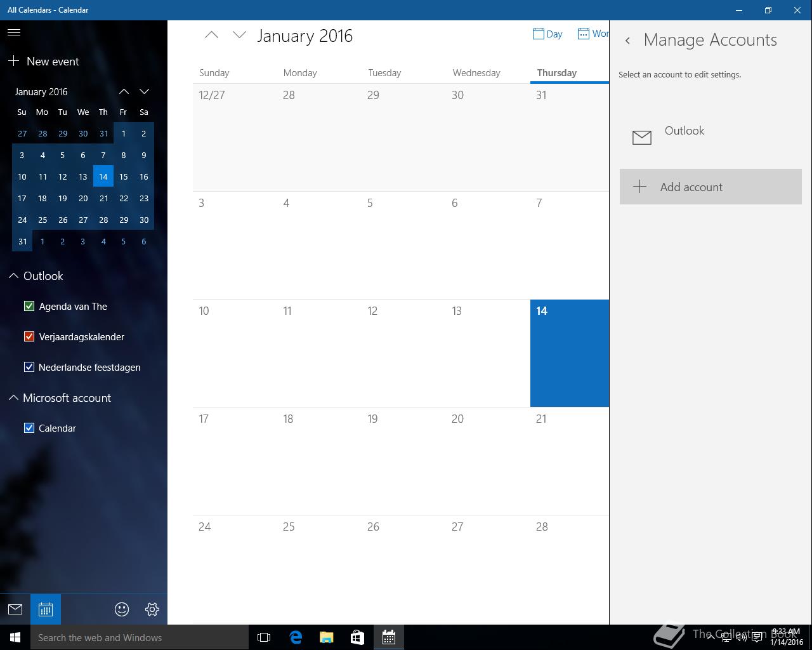Switch to Day view
The width and height of the screenshot is (812, 650).
pos(547,34)
